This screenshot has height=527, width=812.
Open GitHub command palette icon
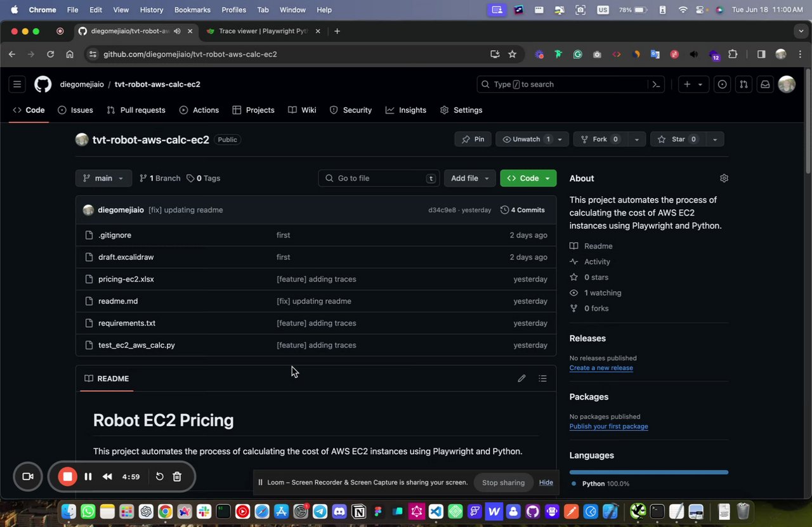(657, 84)
